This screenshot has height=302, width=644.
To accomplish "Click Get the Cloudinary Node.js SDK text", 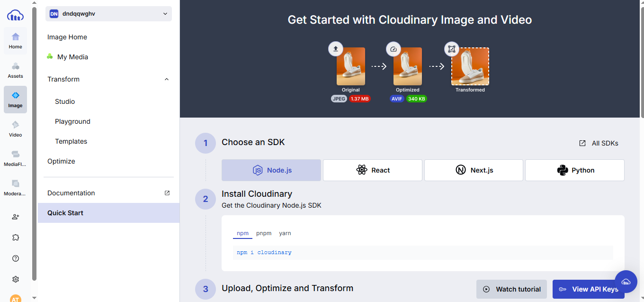I will point(271,205).
